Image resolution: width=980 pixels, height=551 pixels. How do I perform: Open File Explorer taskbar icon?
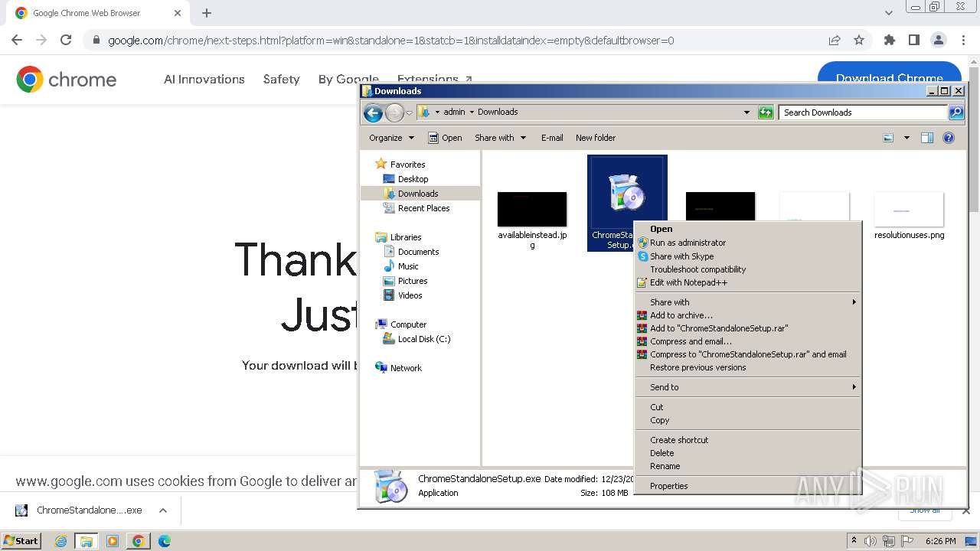[x=87, y=541]
